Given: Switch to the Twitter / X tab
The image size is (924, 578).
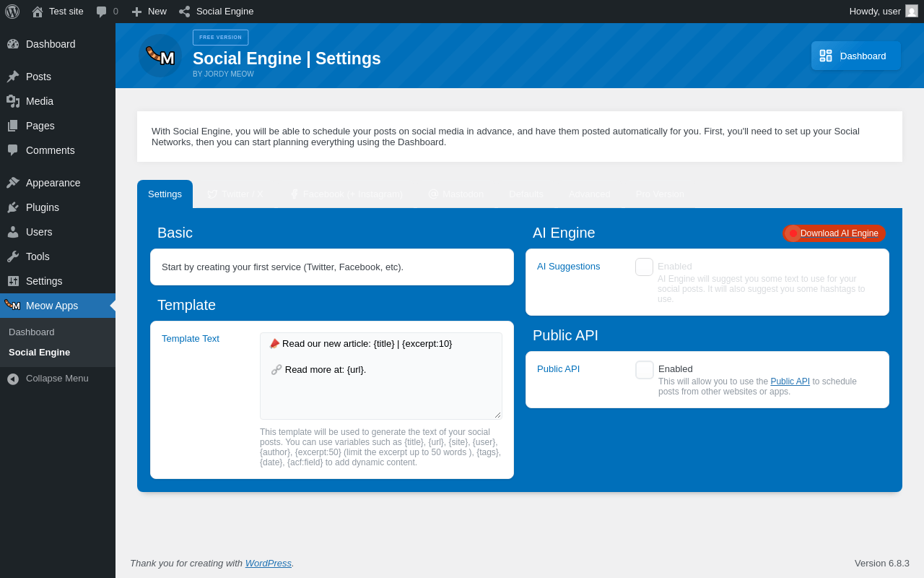Looking at the screenshot, I should point(235,194).
